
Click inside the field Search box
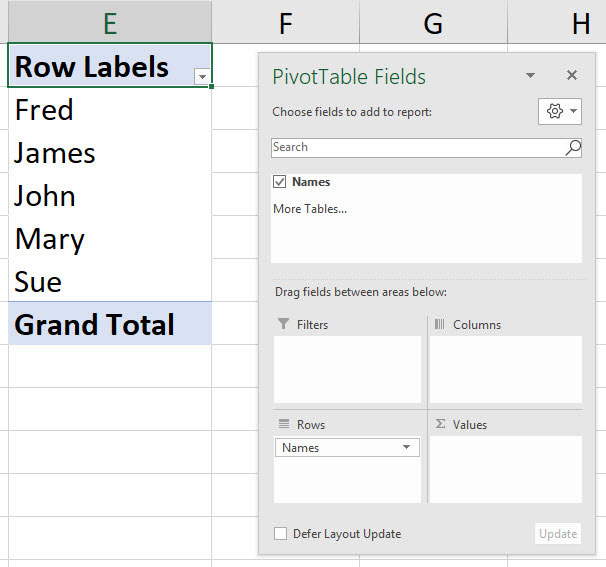point(415,148)
